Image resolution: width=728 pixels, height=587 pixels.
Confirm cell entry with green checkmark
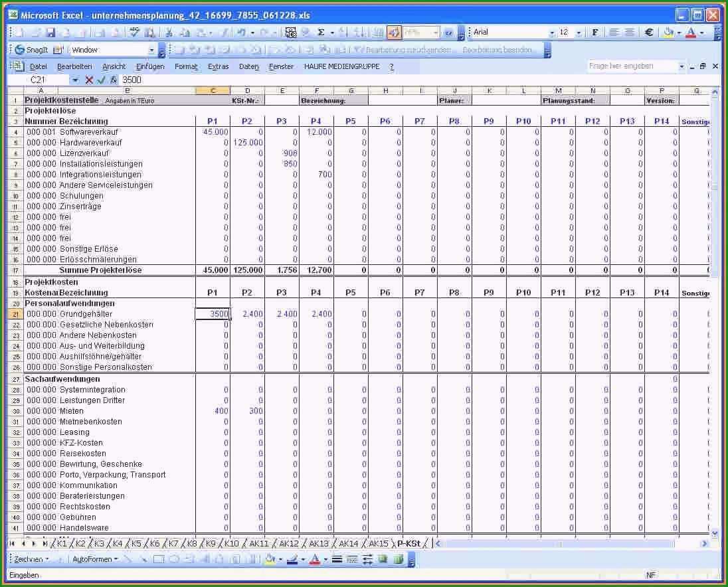pyautogui.click(x=101, y=80)
